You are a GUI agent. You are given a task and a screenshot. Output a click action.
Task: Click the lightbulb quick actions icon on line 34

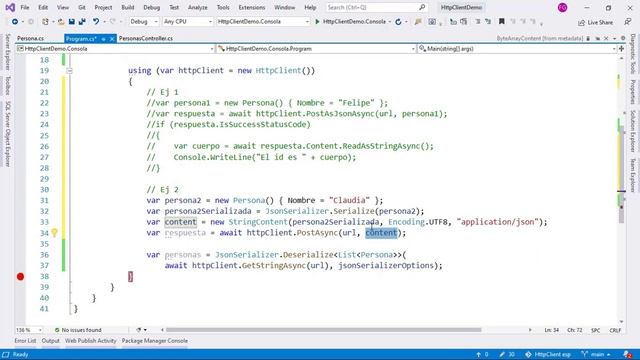pos(54,233)
